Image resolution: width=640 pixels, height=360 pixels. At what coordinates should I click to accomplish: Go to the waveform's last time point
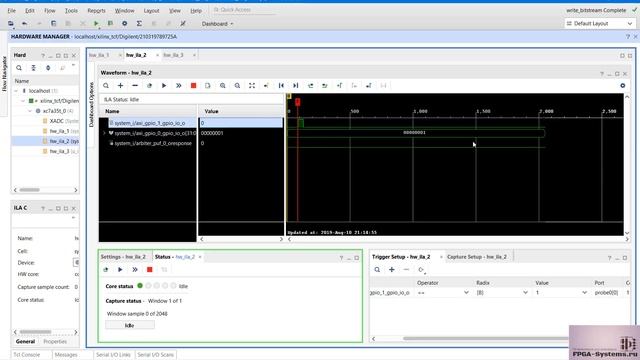point(296,86)
